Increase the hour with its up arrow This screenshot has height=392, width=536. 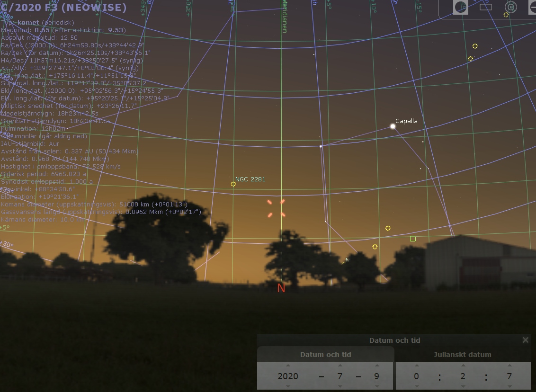(417, 366)
